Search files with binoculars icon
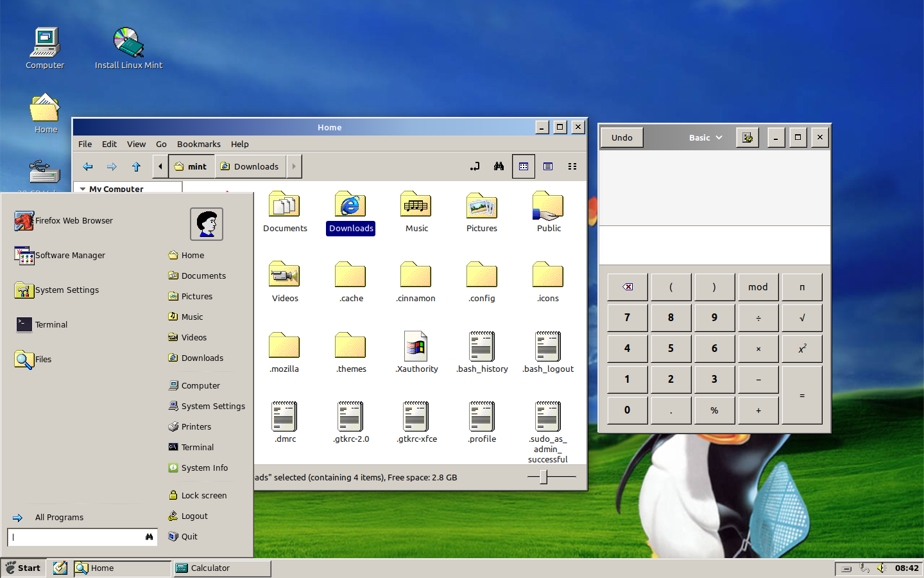 coord(499,166)
